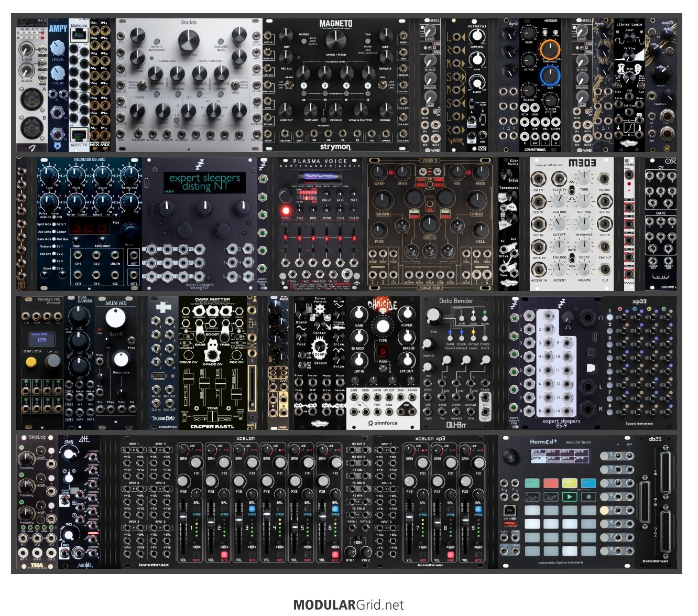Click the Hermod+ record button beside play
This screenshot has width=698, height=616.
click(x=588, y=496)
